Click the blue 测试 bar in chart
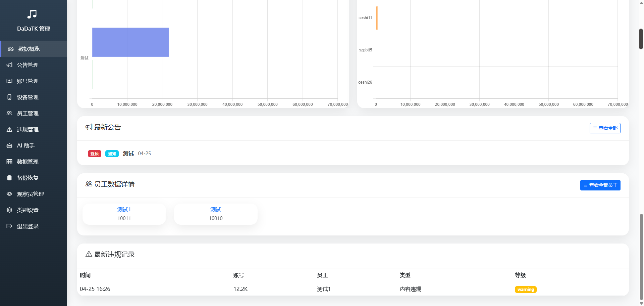 tap(130, 42)
